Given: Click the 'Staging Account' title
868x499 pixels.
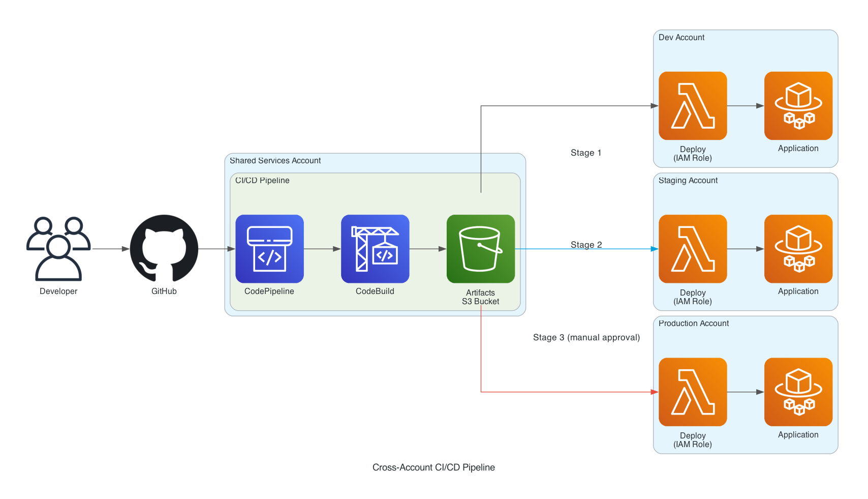Looking at the screenshot, I should (688, 181).
